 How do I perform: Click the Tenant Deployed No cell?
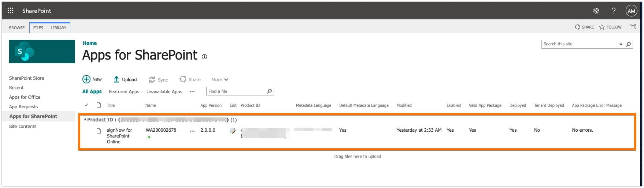[x=537, y=130]
